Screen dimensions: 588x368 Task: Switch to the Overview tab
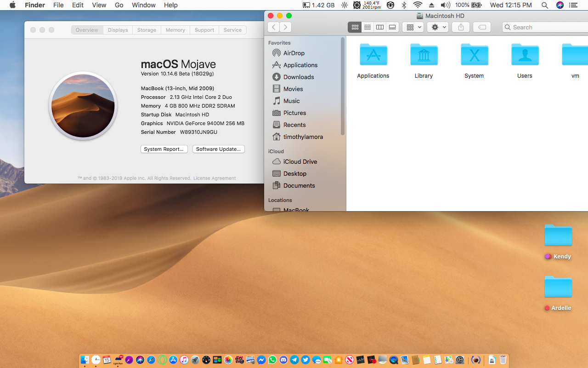87,30
